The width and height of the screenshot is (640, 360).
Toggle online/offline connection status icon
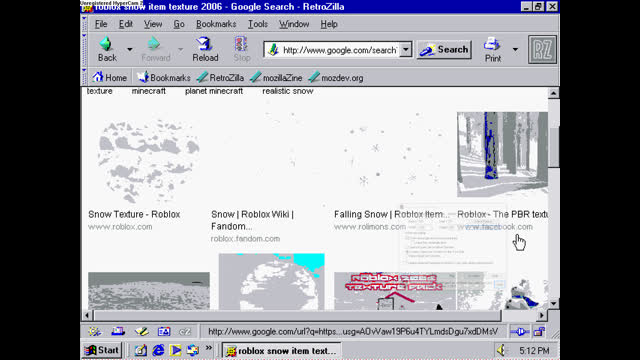520,331
